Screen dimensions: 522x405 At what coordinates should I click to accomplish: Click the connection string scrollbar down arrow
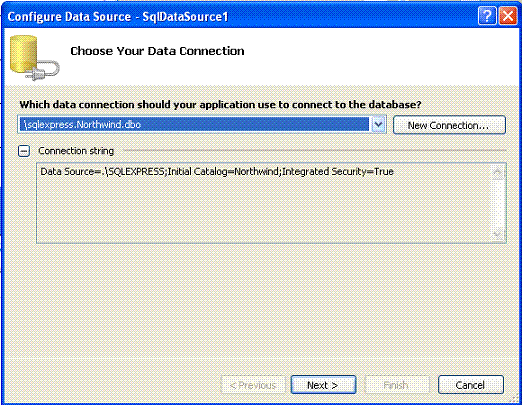tap(498, 234)
